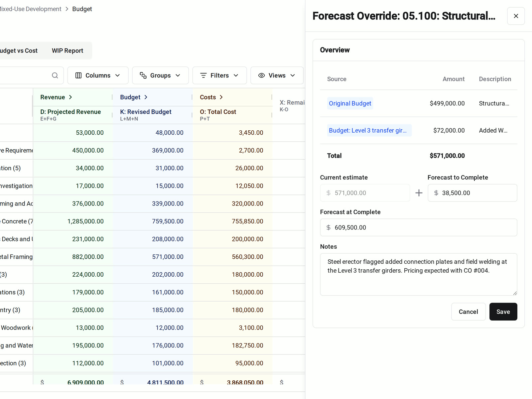Focus the Forecast at Complete field
Screen dimensions: 532x399
pos(419,227)
